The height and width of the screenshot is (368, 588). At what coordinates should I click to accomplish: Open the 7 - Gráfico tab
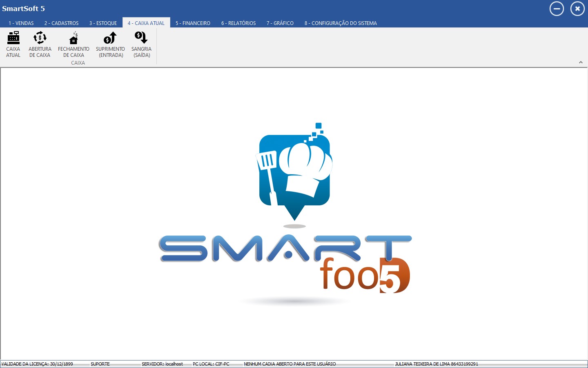click(280, 23)
